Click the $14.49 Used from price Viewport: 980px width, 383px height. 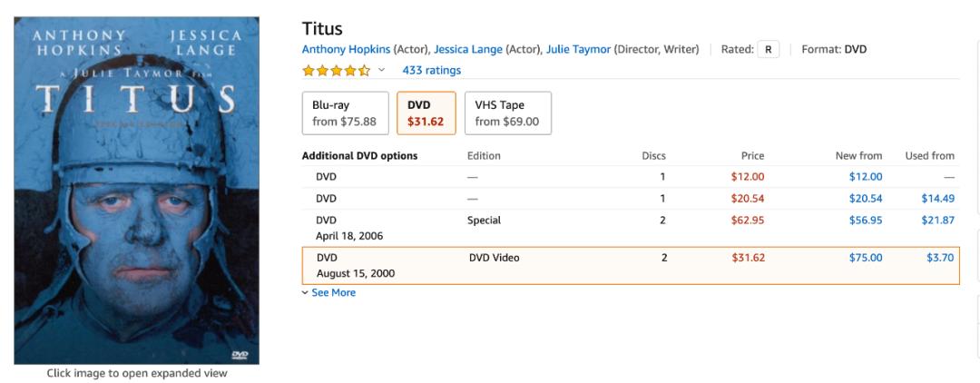click(937, 199)
